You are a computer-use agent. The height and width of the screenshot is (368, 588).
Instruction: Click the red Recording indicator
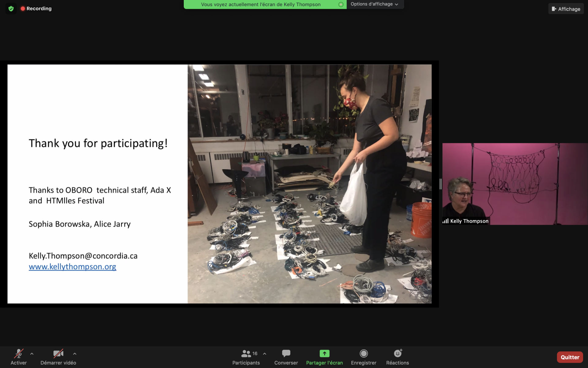[x=36, y=9]
